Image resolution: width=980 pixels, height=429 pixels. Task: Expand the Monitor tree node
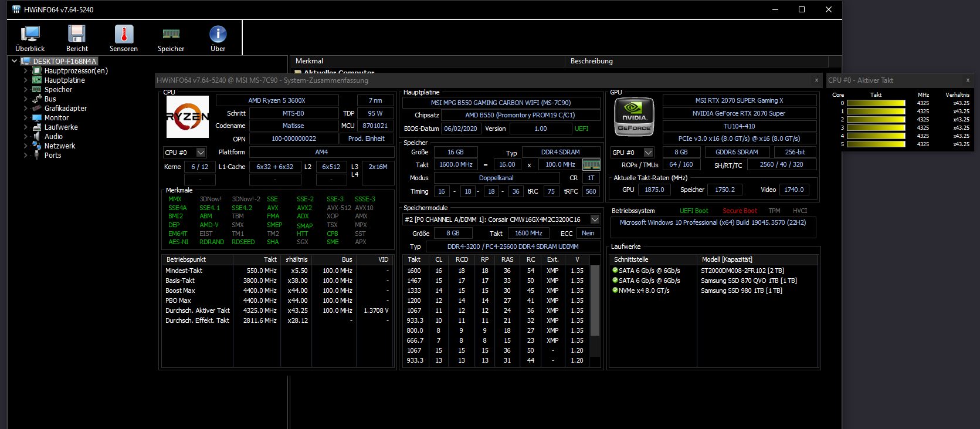click(25, 117)
